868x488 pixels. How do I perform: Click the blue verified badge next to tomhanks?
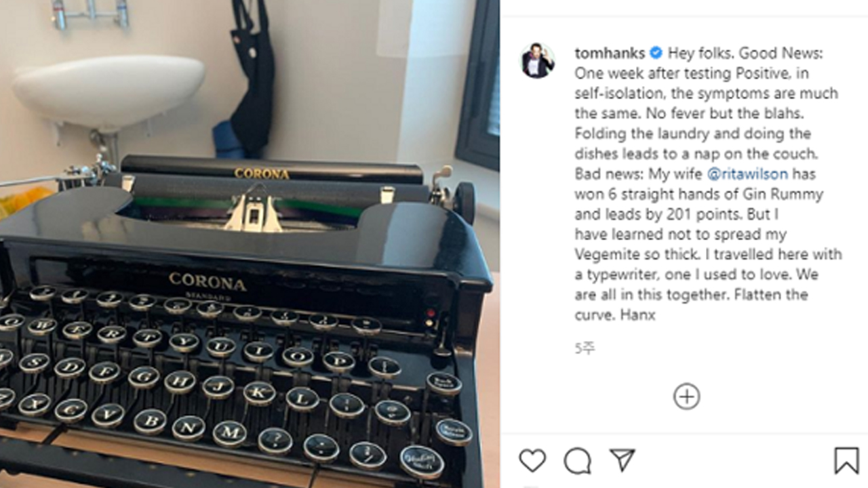pyautogui.click(x=656, y=53)
